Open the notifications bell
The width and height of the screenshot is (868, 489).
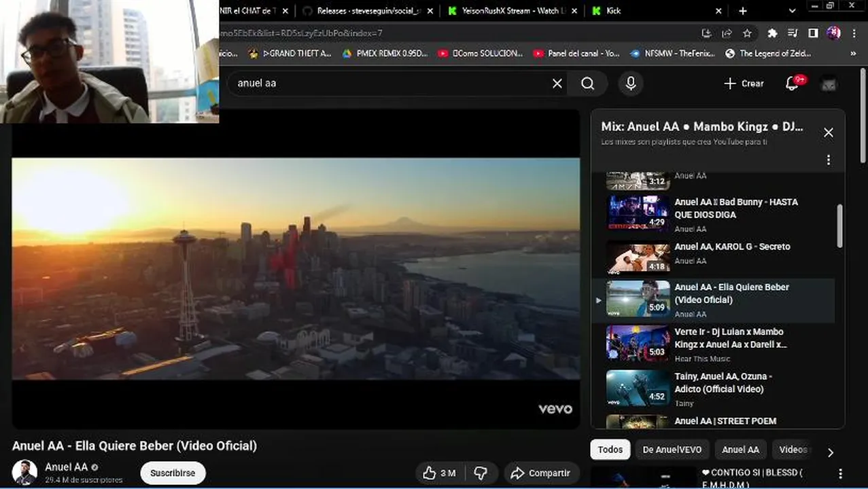[x=793, y=84]
